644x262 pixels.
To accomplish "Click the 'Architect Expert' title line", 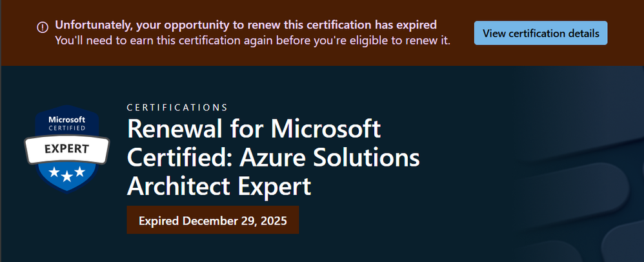I will point(219,186).
